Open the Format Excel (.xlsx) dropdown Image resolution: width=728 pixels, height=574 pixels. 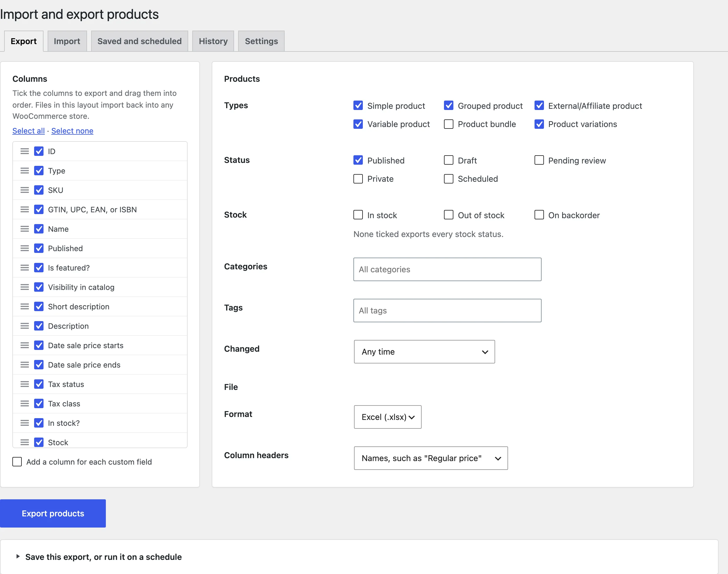click(388, 417)
